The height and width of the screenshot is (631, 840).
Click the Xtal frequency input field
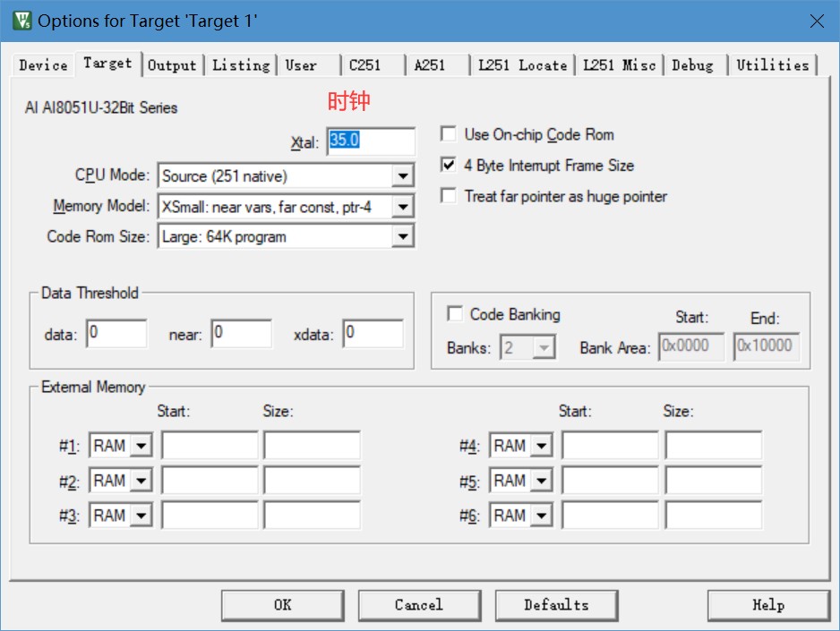coord(371,141)
